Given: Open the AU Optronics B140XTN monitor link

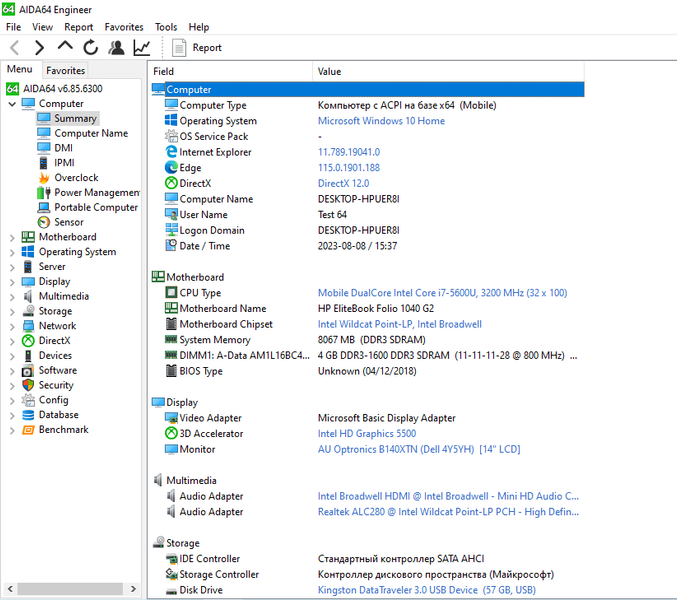Looking at the screenshot, I should pos(419,449).
